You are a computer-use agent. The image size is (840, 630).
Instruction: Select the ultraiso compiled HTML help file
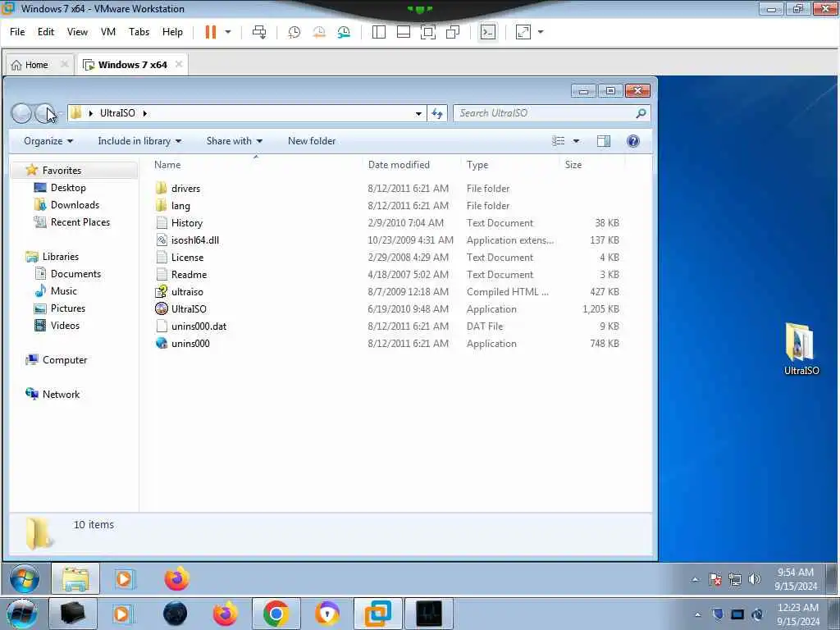(x=187, y=292)
